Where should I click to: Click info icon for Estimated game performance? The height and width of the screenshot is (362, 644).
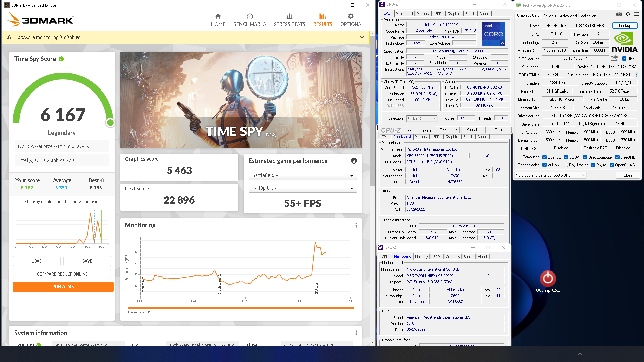(x=354, y=161)
